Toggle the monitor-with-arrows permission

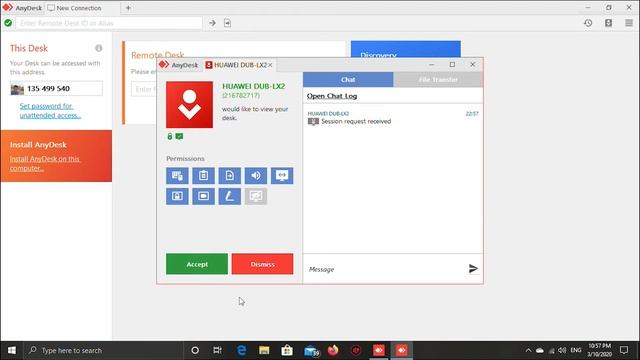tap(282, 176)
